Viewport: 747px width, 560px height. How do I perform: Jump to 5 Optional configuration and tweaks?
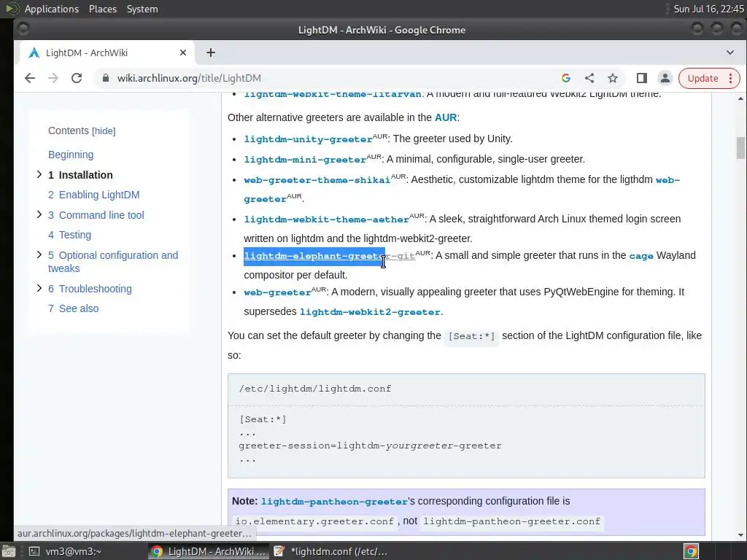pyautogui.click(x=113, y=262)
